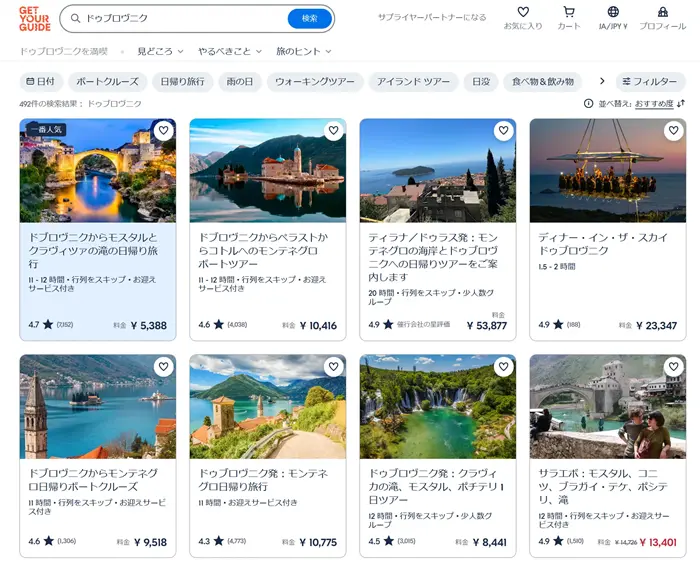The width and height of the screenshot is (700, 566).
Task: Select the ボートクルーズ filter chip
Action: click(x=109, y=81)
